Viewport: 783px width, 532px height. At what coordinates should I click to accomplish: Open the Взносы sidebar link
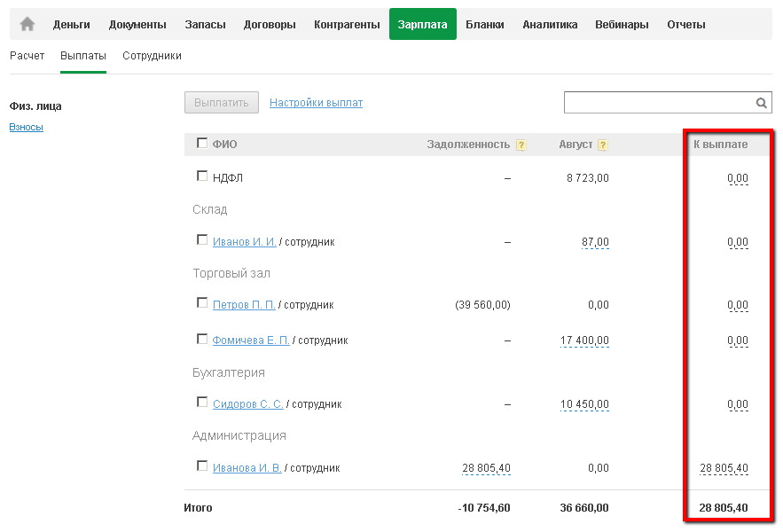27,127
